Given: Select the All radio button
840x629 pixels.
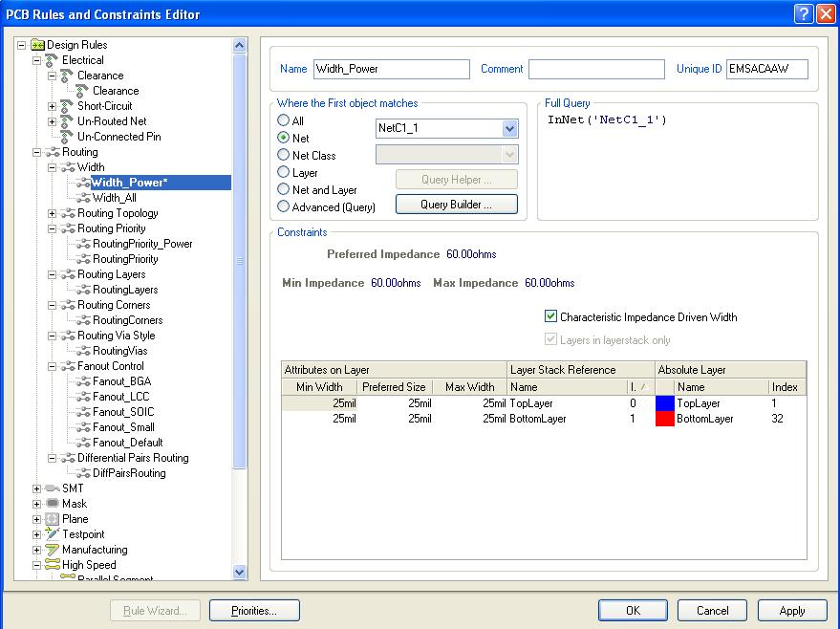Looking at the screenshot, I should (284, 121).
